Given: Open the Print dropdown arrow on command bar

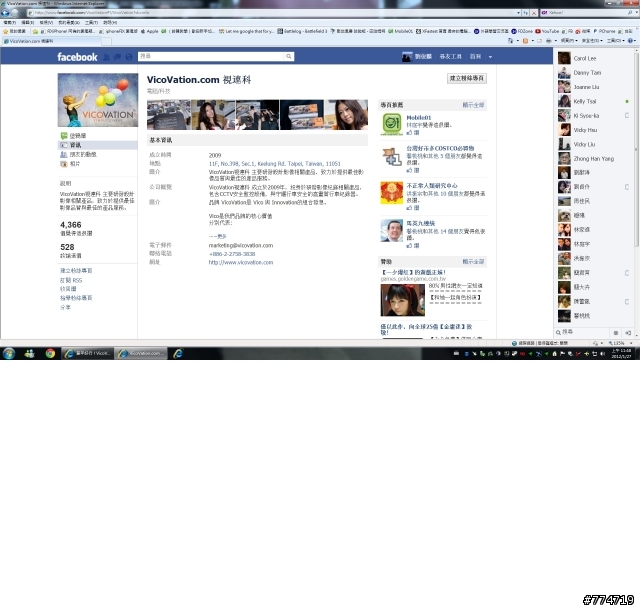Looking at the screenshot, I should click(x=556, y=41).
